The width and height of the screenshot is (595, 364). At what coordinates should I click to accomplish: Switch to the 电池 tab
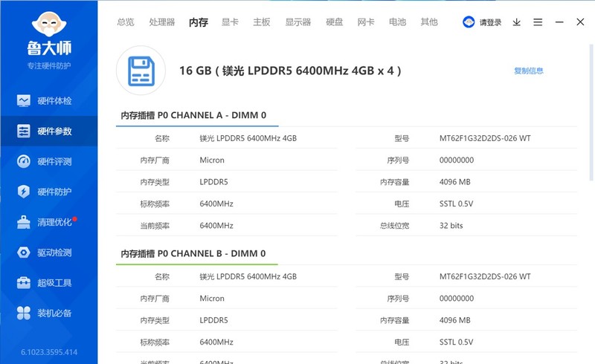[x=397, y=22]
